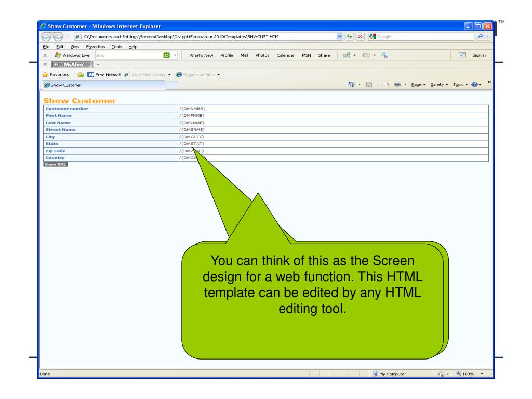This screenshot has height=399, width=532.
Task: Click the Calendar link
Action: tap(285, 55)
